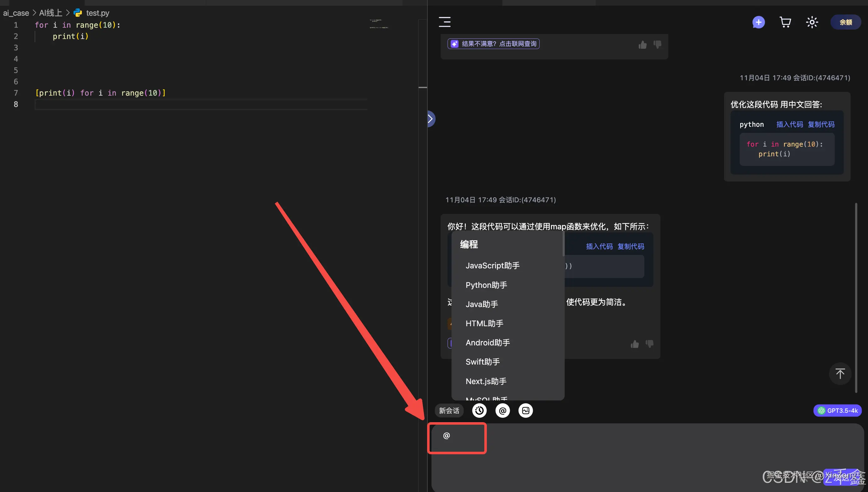Open the GPT3.5-4k model selector
This screenshot has height=492, width=868.
(837, 411)
